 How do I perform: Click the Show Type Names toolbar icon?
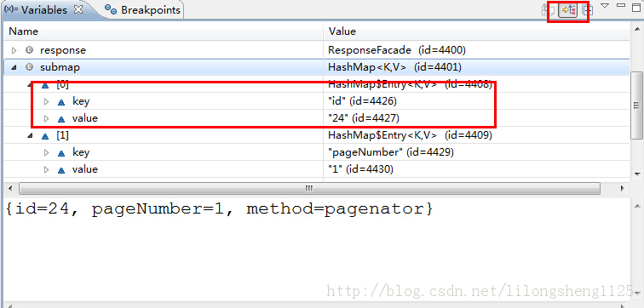(x=549, y=10)
